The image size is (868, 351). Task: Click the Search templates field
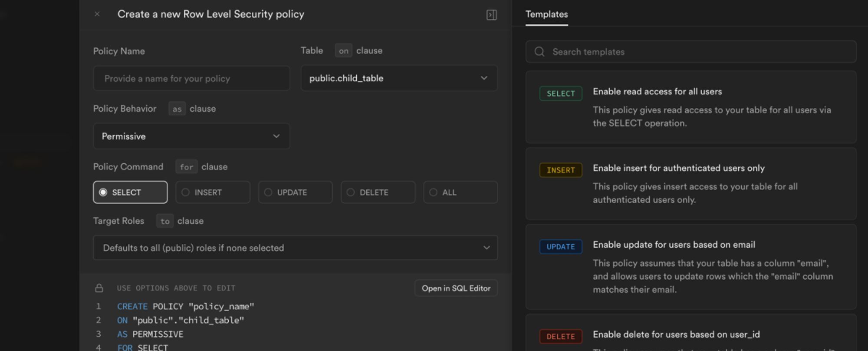694,52
